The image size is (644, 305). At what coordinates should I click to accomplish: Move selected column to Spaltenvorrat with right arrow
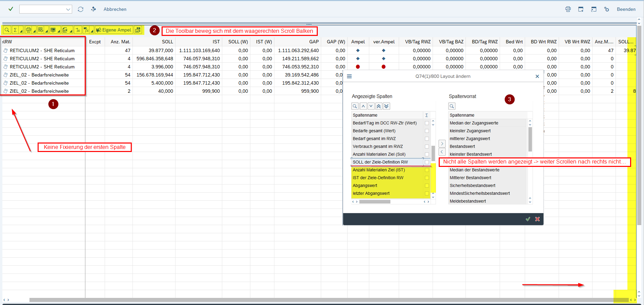coord(442,144)
